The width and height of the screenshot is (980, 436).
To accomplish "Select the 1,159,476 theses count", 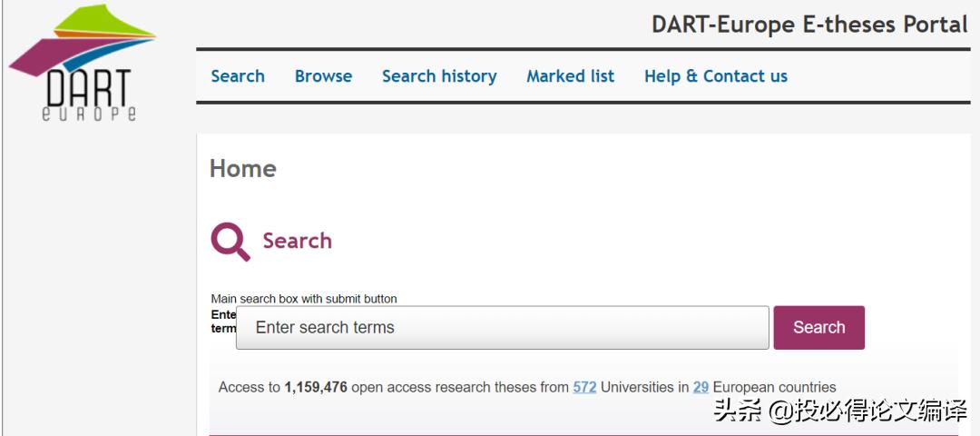I will point(316,387).
